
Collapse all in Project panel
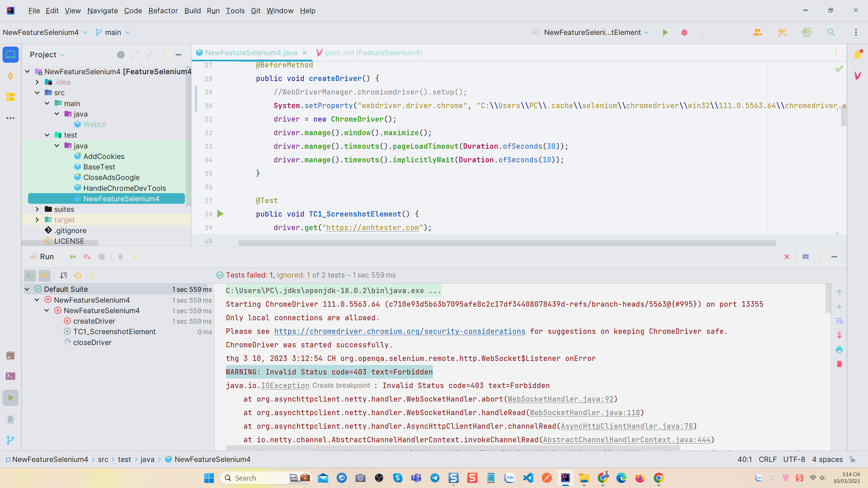click(x=150, y=55)
